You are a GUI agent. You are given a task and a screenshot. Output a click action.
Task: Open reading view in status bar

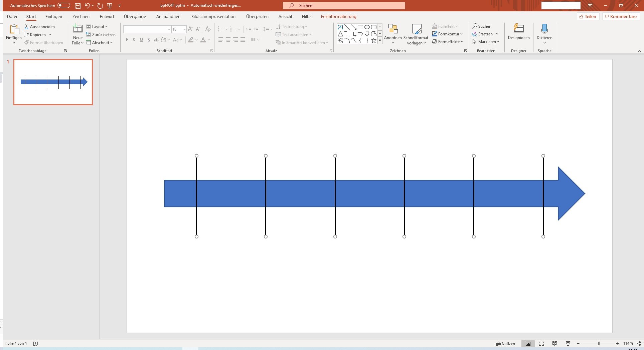point(554,343)
